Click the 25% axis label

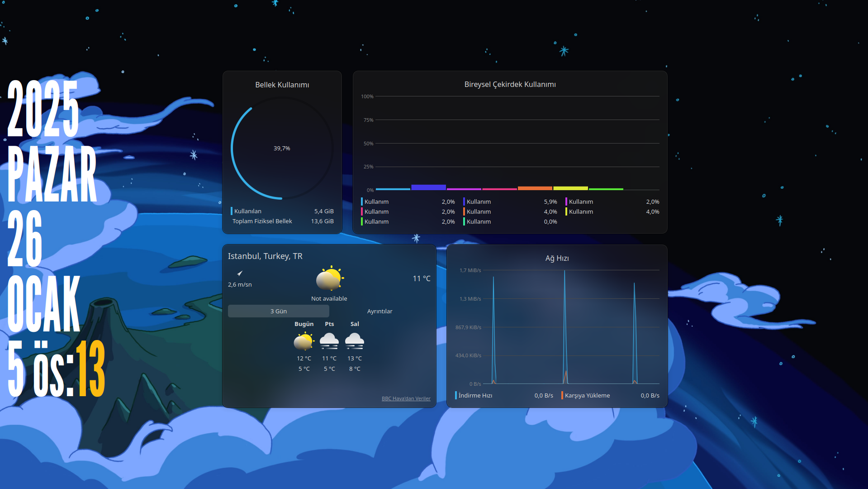[369, 167]
